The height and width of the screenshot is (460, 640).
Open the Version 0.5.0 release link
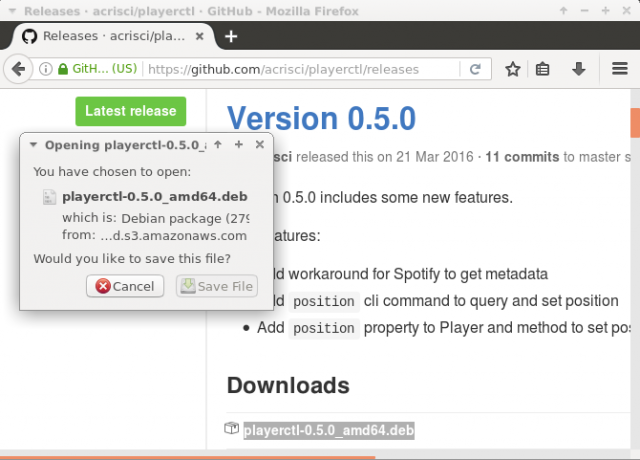pos(321,118)
